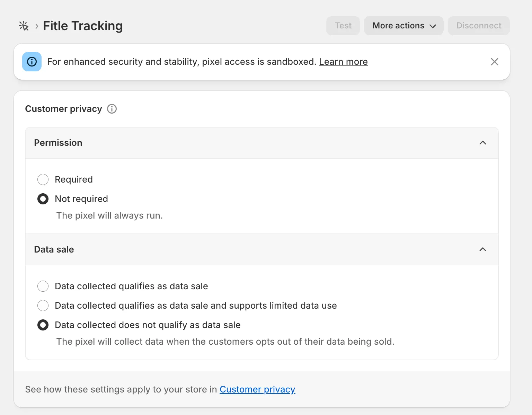
Task: Open the More actions dropdown
Action: [404, 26]
